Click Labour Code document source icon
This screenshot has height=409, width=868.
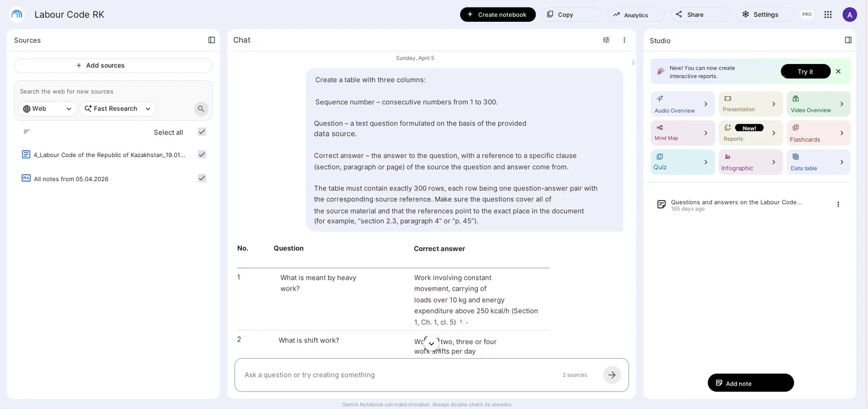click(26, 155)
